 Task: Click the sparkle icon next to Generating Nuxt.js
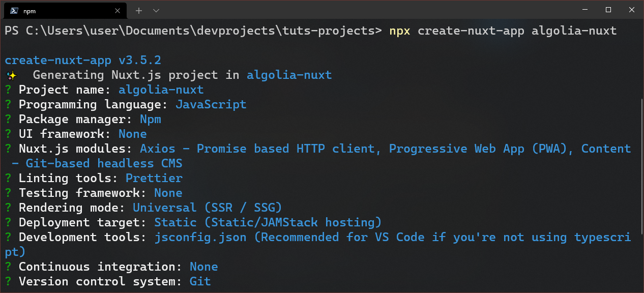pos(11,75)
